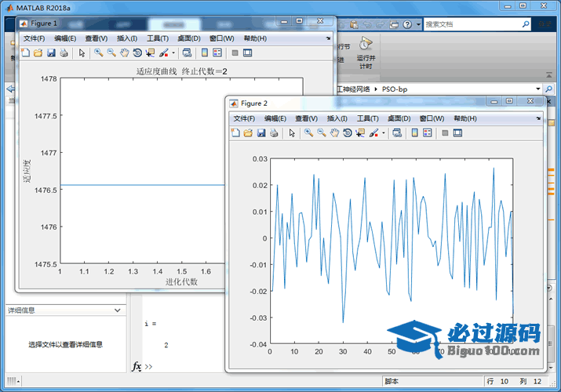Toggle Insert Legend in Figure 2 toolbar
Screen dimensions: 561x392
coord(428,133)
